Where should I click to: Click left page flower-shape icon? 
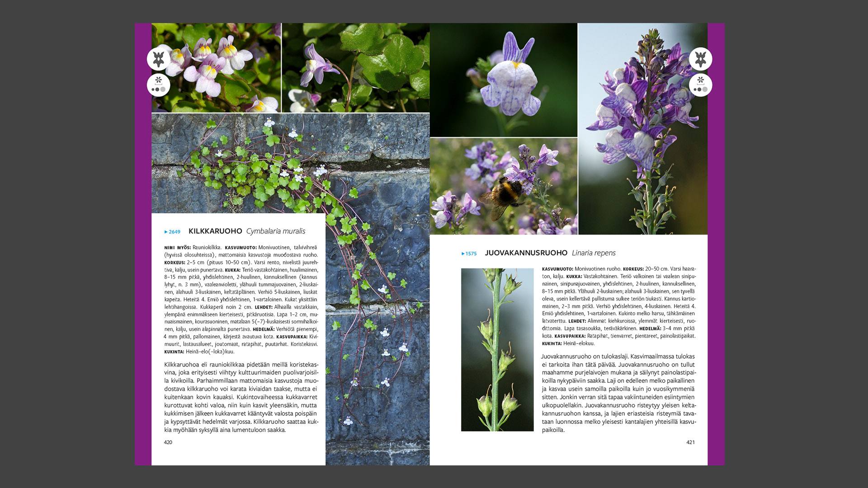click(158, 59)
